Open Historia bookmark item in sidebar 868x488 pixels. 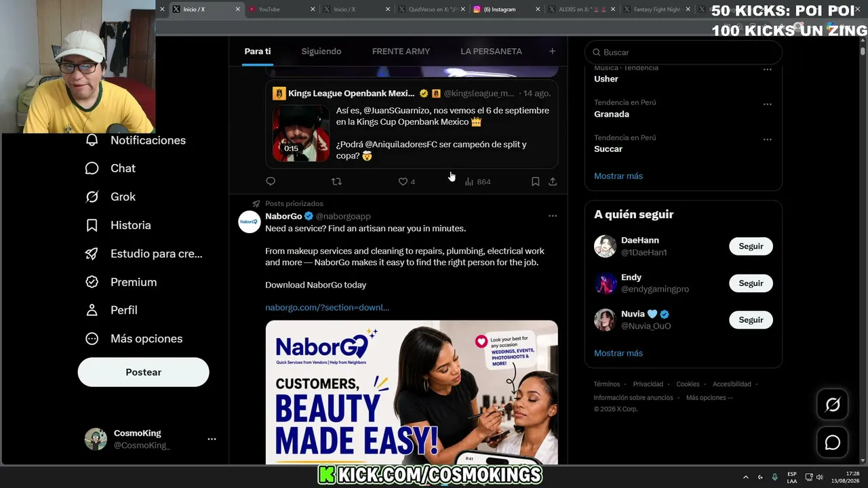click(x=118, y=225)
